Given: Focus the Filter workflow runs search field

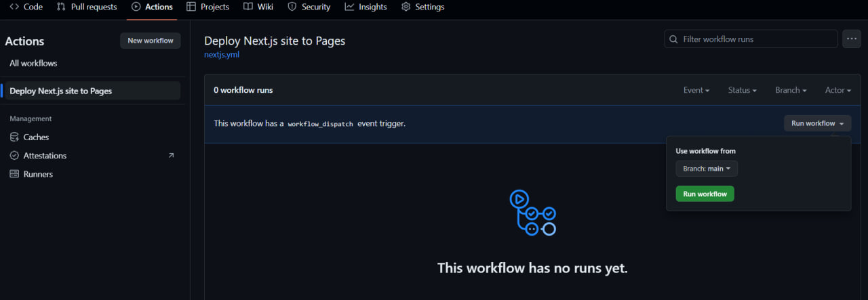Looking at the screenshot, I should 751,39.
